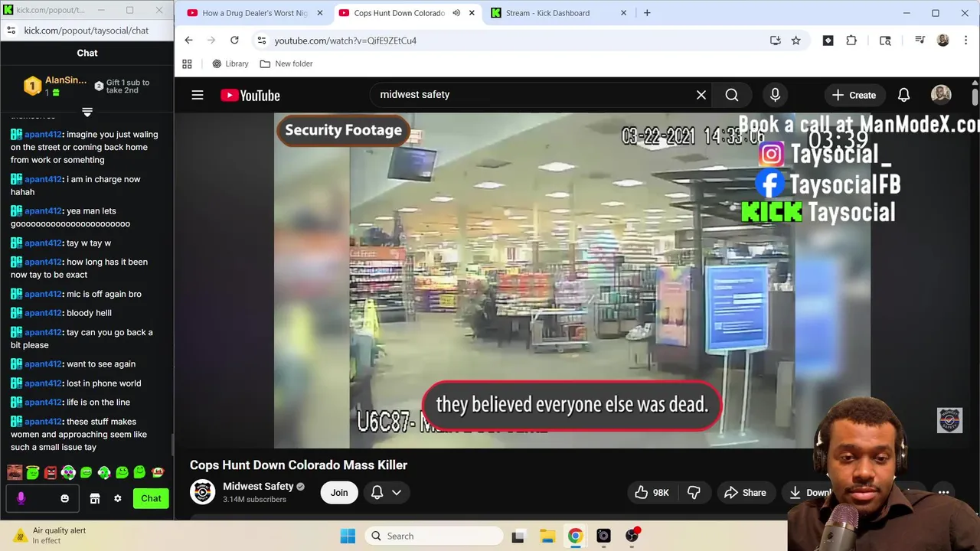Image resolution: width=980 pixels, height=551 pixels.
Task: Go to the YouTube home logo
Action: 250,95
